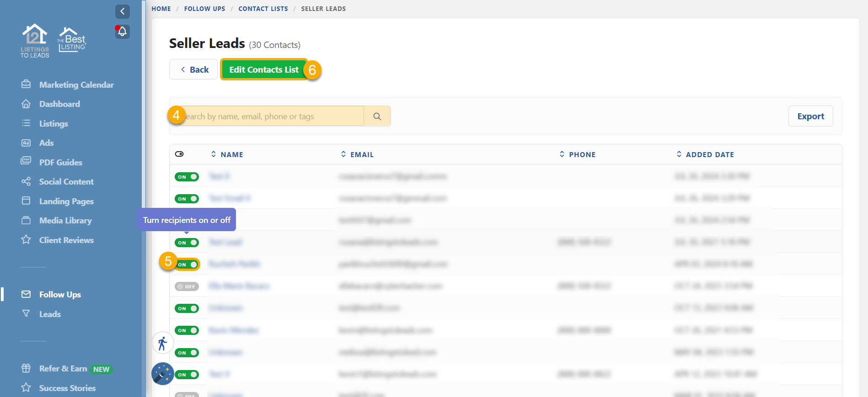Toggle the ON switch just below the tooltip

[187, 243]
